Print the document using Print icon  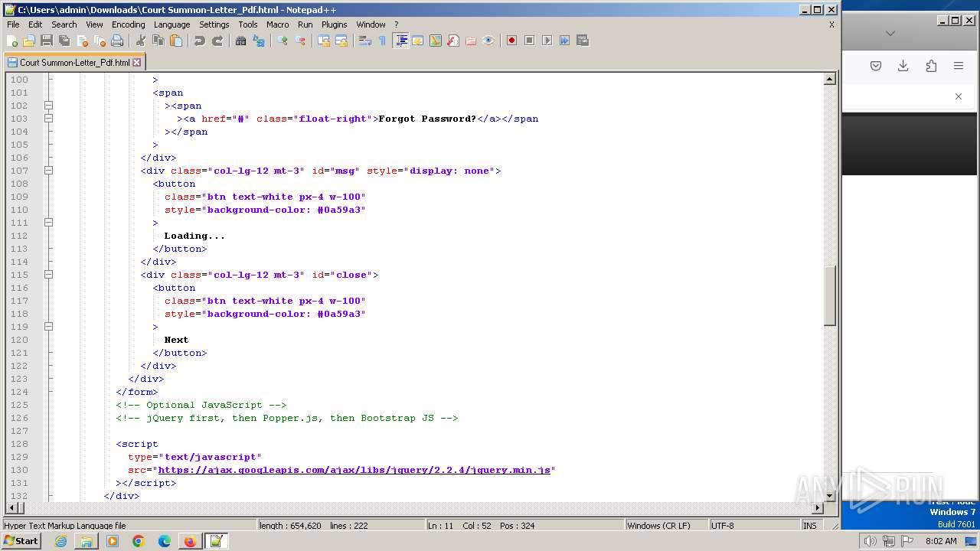click(x=117, y=41)
